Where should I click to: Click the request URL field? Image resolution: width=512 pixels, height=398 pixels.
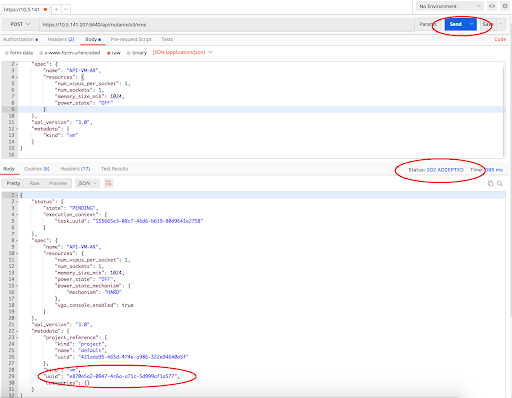coord(227,25)
